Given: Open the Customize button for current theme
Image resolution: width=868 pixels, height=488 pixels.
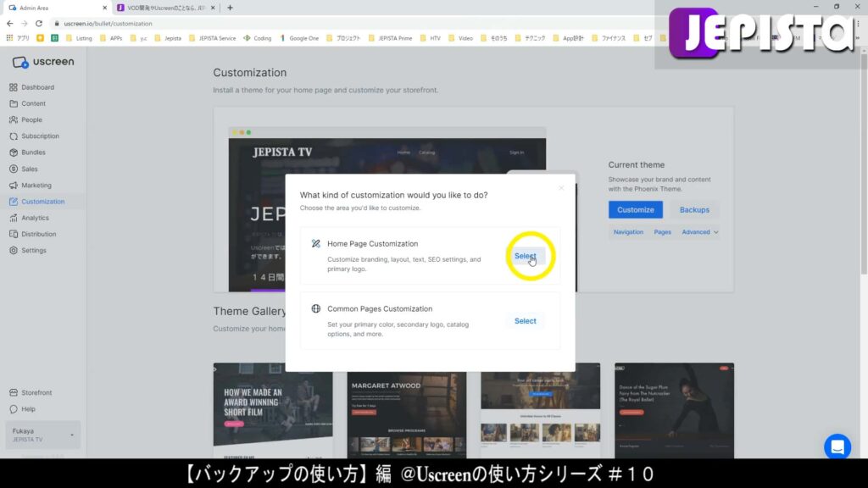Looking at the screenshot, I should (635, 209).
